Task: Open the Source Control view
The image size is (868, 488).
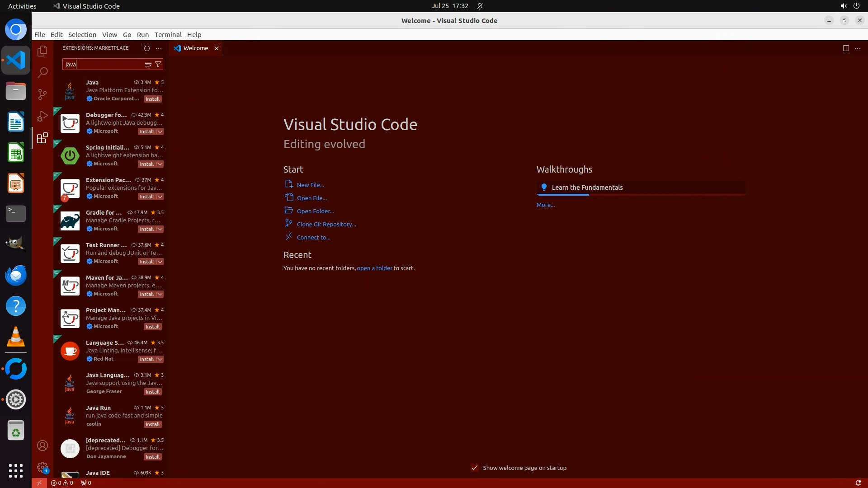Action: [x=42, y=94]
